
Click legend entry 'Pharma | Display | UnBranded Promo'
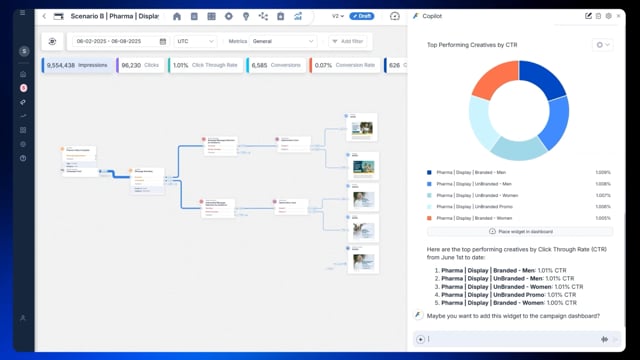click(x=474, y=207)
